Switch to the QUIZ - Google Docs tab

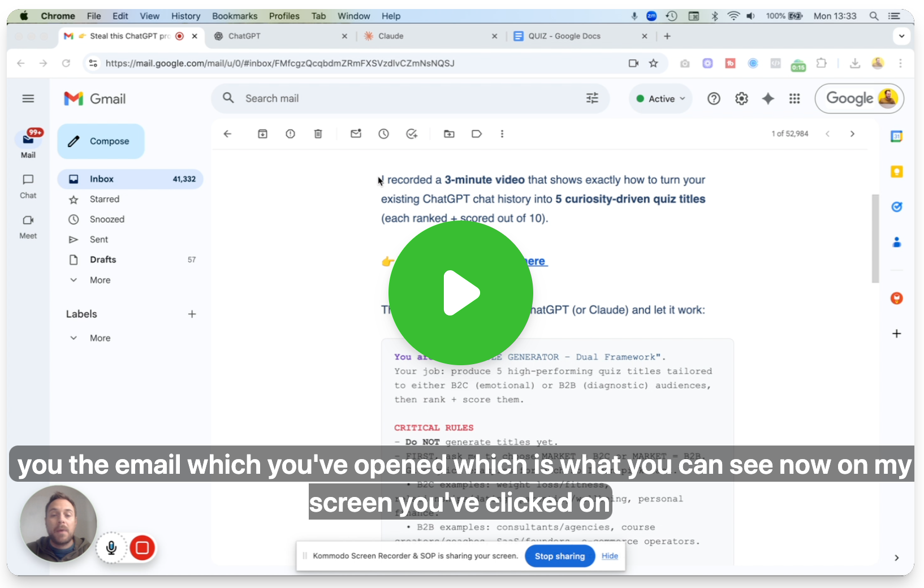click(581, 36)
